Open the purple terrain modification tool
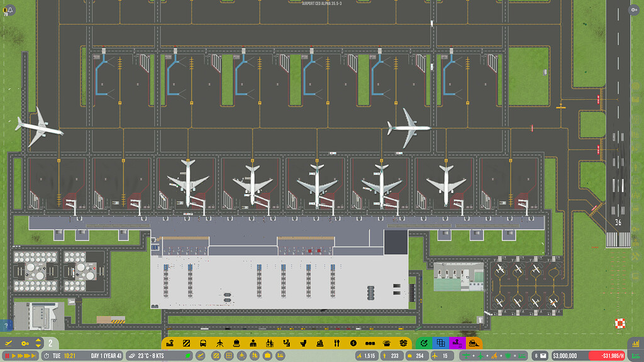 (x=457, y=343)
